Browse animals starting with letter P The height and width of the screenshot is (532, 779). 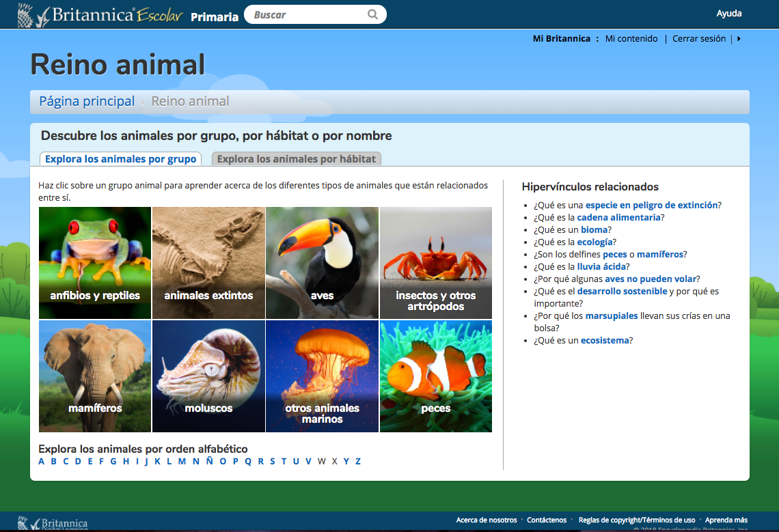236,462
